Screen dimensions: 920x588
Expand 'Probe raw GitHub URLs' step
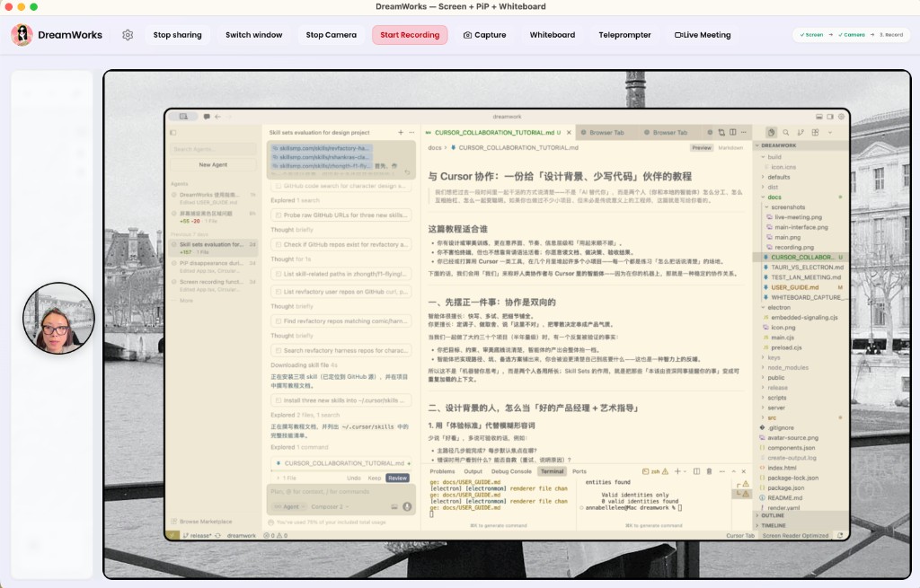point(341,215)
